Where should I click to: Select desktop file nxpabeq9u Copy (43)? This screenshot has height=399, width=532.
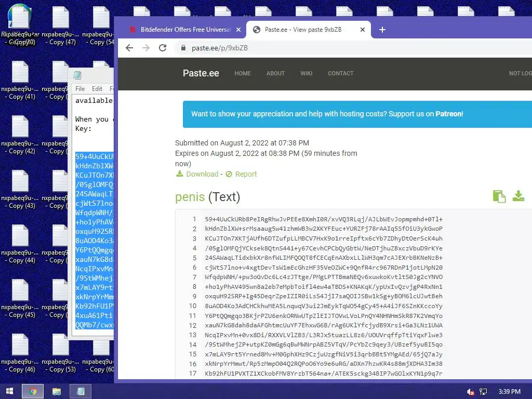click(20, 190)
